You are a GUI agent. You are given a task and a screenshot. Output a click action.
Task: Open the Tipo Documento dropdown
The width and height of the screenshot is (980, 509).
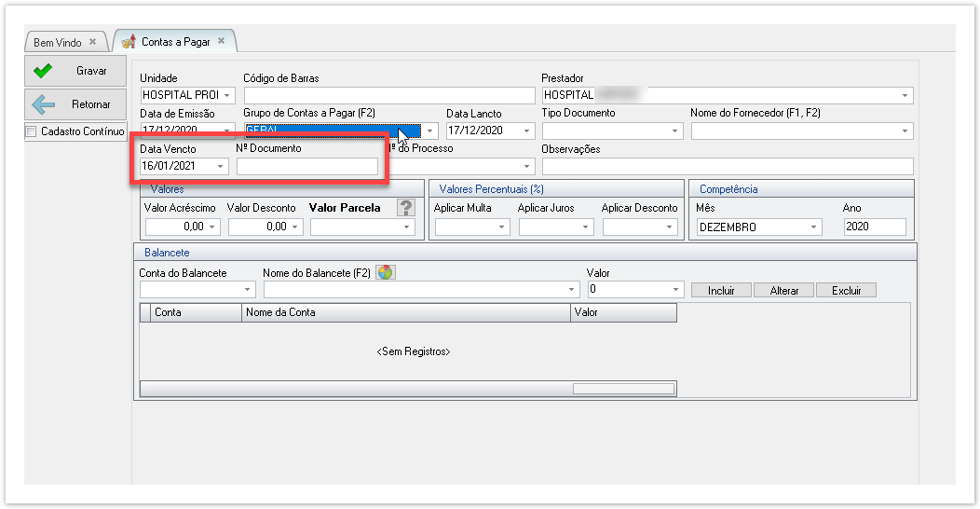pos(674,131)
